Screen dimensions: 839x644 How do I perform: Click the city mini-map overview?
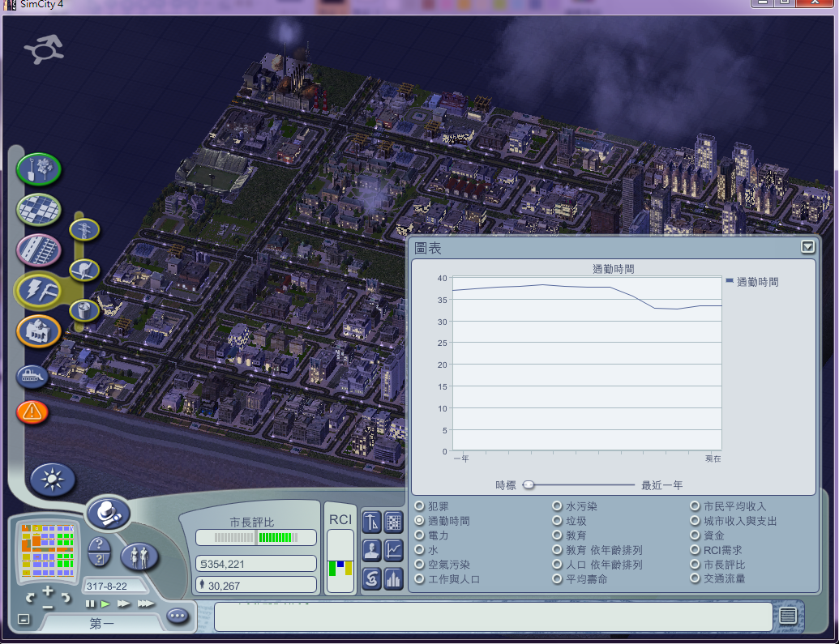pyautogui.click(x=46, y=551)
